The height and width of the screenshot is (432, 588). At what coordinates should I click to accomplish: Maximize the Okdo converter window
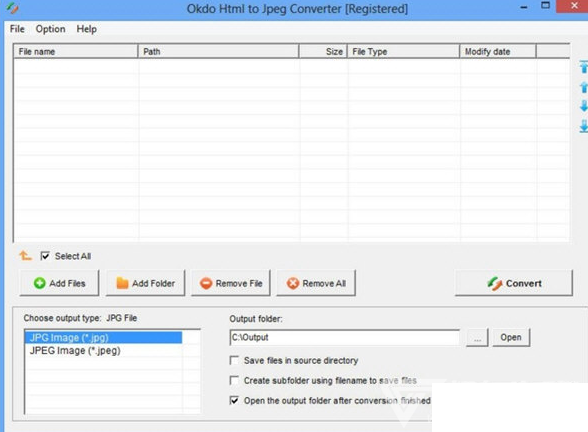point(546,6)
